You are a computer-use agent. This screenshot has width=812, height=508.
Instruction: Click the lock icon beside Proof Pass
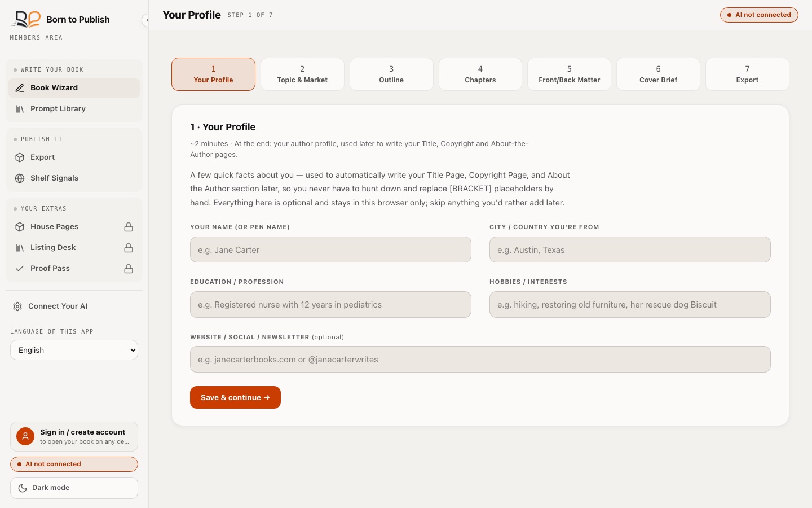coord(129,269)
